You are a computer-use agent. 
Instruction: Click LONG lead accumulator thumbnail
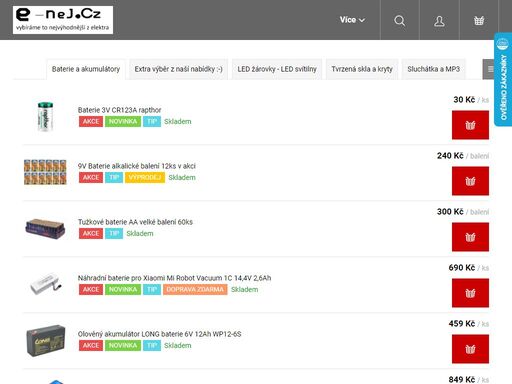click(46, 341)
